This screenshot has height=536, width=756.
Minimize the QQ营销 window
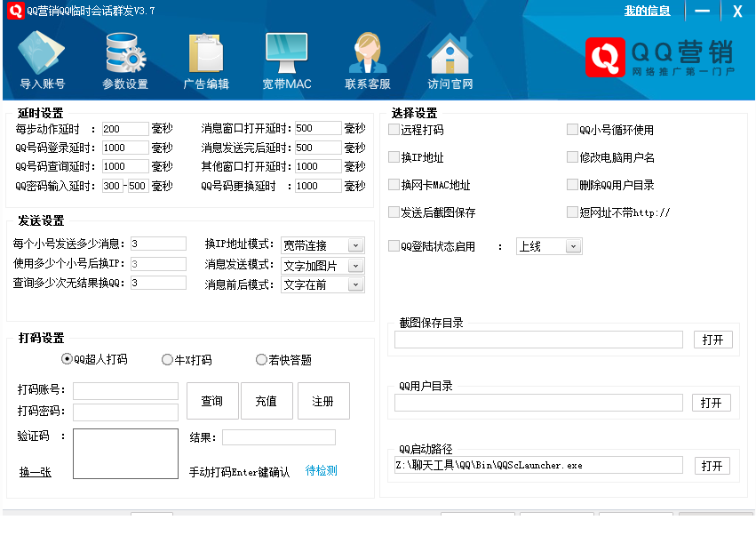point(702,11)
